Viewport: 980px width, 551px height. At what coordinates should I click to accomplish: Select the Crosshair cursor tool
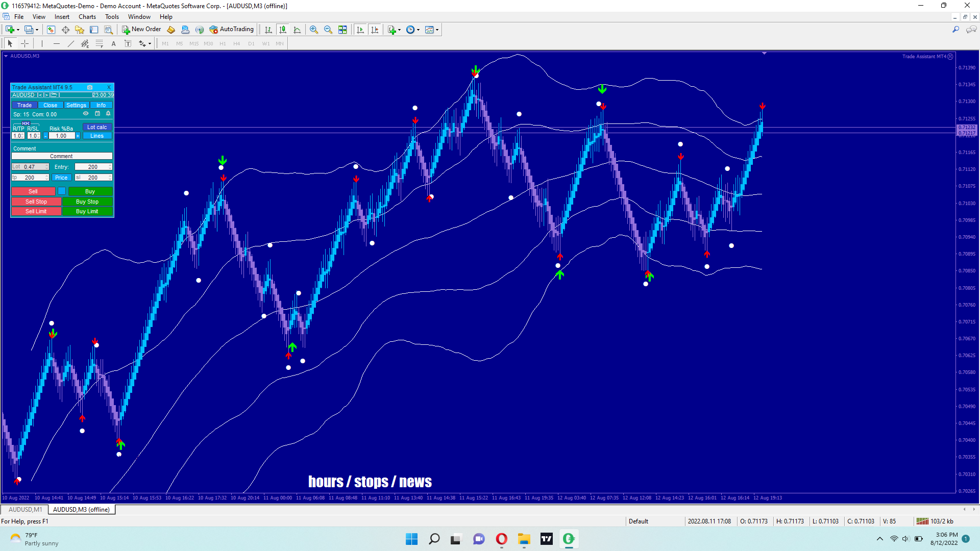coord(24,44)
